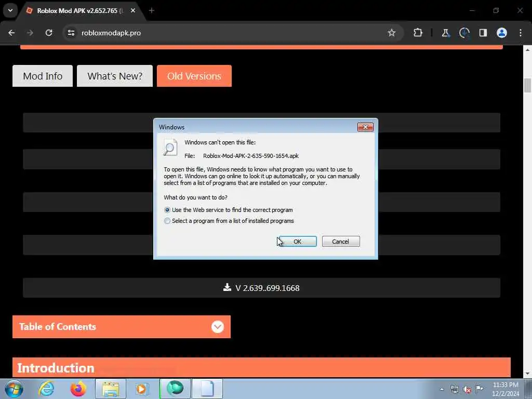Launch Firefox from the taskbar
This screenshot has height=399, width=532.
click(78, 389)
